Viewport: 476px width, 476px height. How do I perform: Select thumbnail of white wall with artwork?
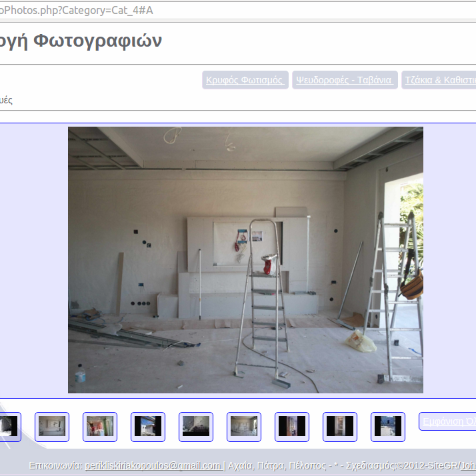[x=52, y=427]
